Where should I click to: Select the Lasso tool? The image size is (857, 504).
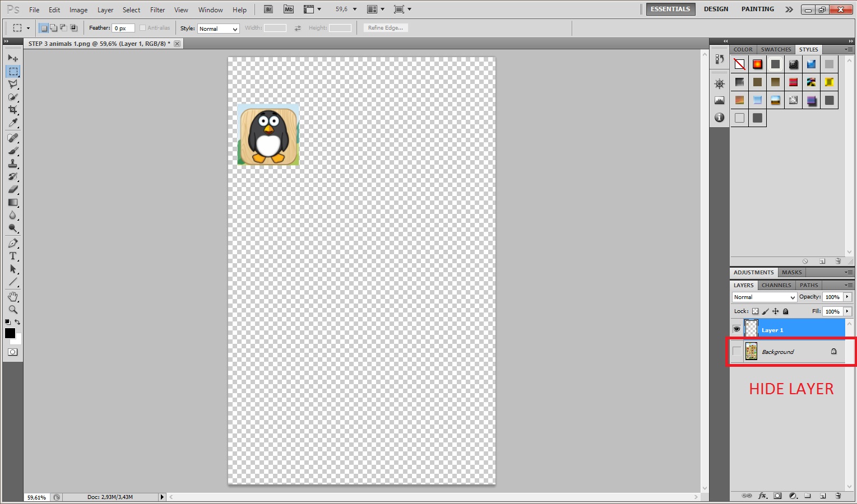coord(13,84)
